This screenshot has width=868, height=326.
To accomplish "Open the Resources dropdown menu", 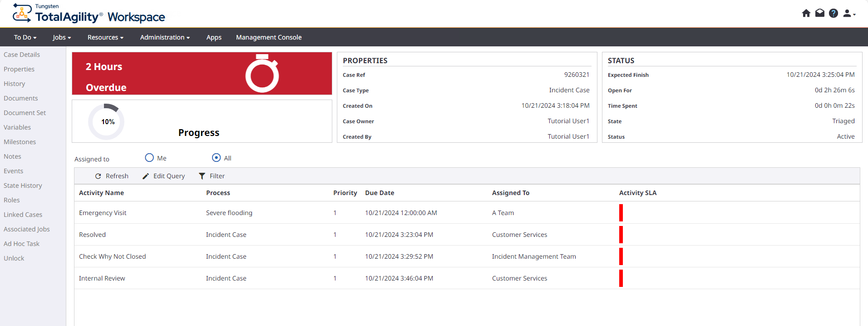I will click(105, 37).
